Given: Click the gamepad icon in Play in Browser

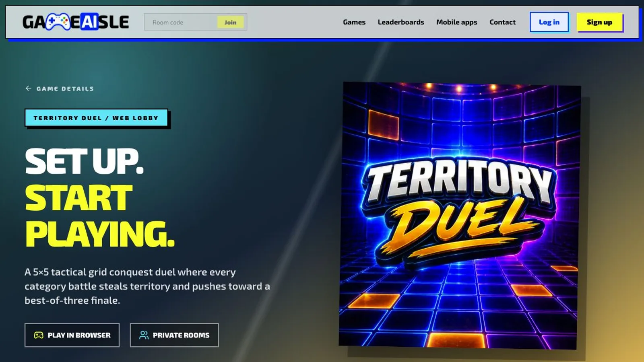Looking at the screenshot, I should coord(39,335).
